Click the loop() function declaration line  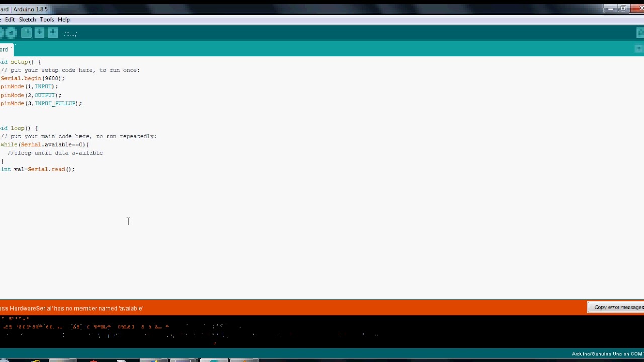(x=19, y=128)
